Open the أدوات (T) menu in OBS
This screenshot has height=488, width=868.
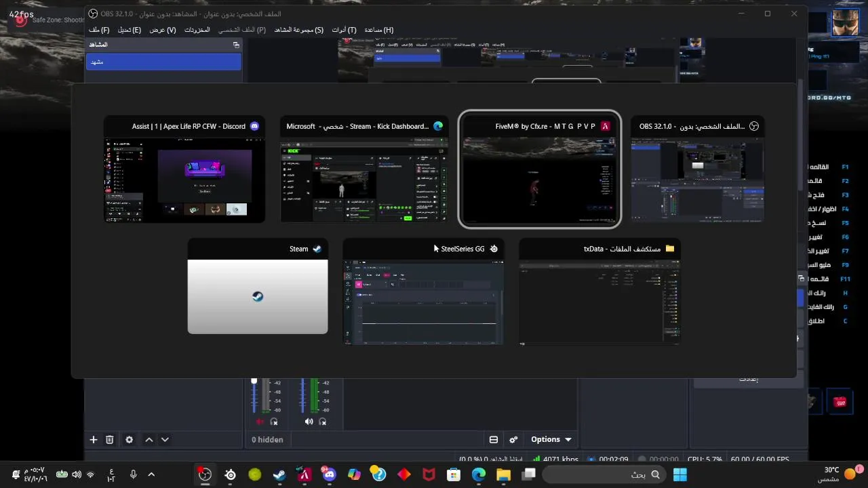pos(344,30)
